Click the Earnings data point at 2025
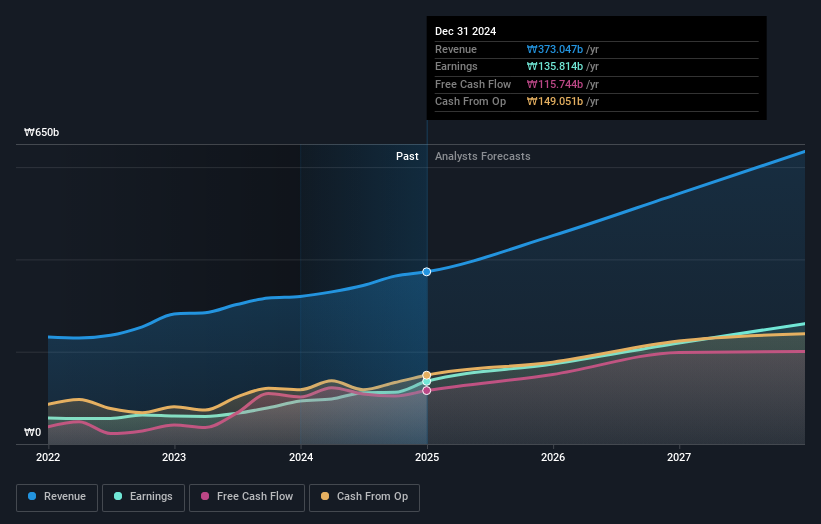 [x=427, y=382]
